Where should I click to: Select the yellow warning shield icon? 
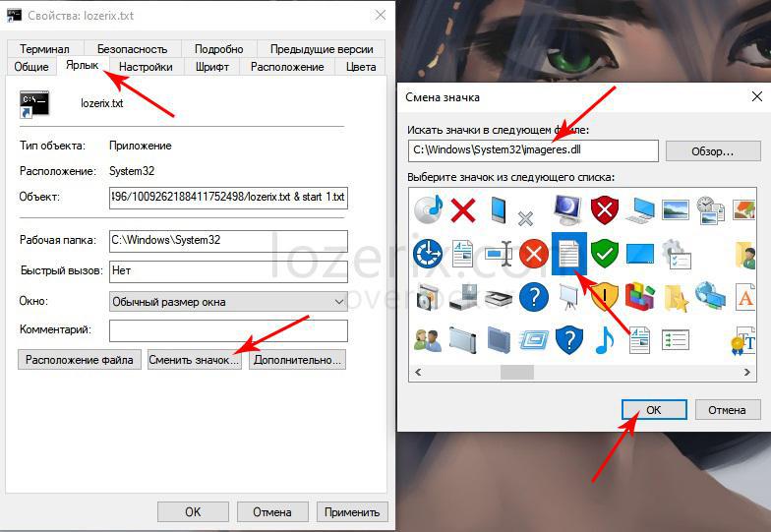point(604,296)
